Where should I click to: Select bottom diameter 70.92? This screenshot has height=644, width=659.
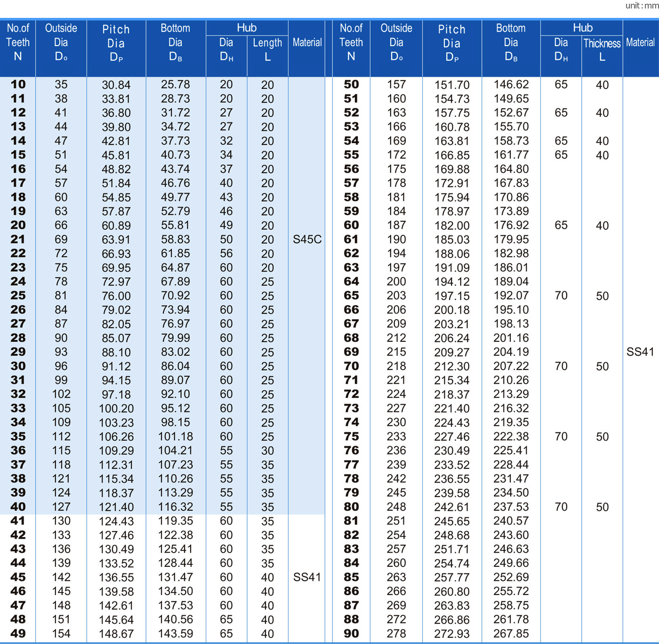[x=176, y=296]
